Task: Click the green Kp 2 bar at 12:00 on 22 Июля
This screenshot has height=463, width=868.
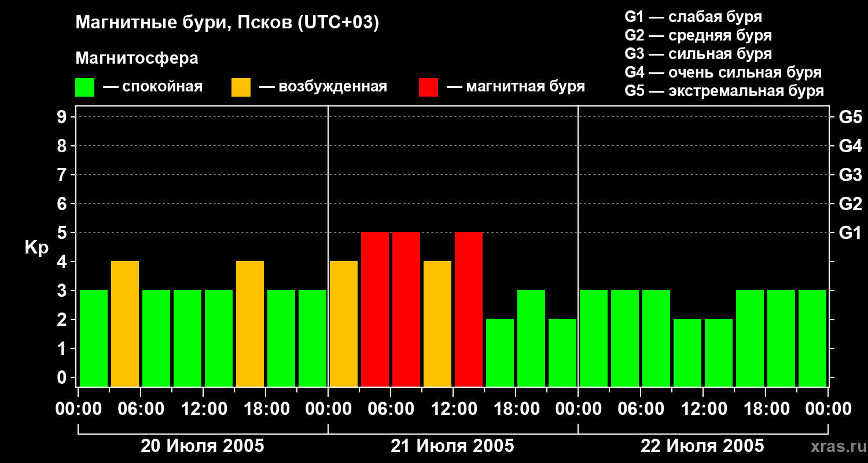Action: [x=719, y=352]
